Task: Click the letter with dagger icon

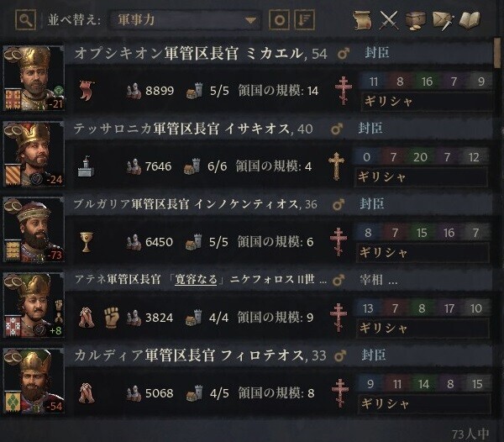Action: pyautogui.click(x=443, y=21)
